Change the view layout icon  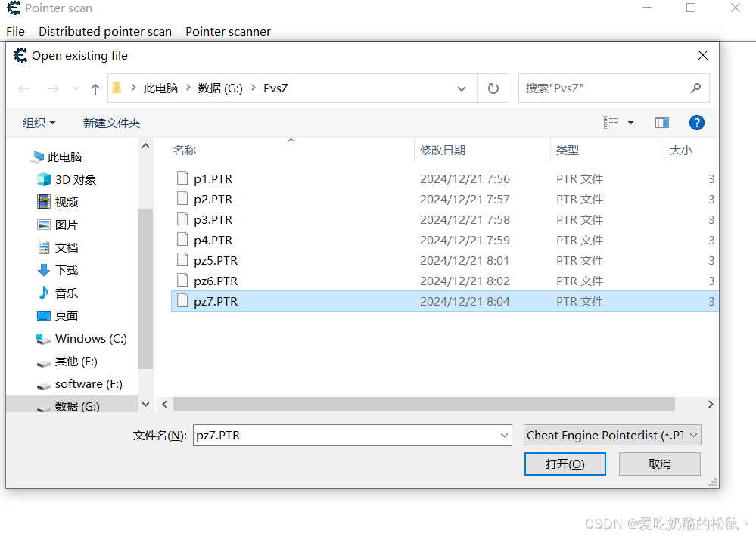click(x=611, y=123)
